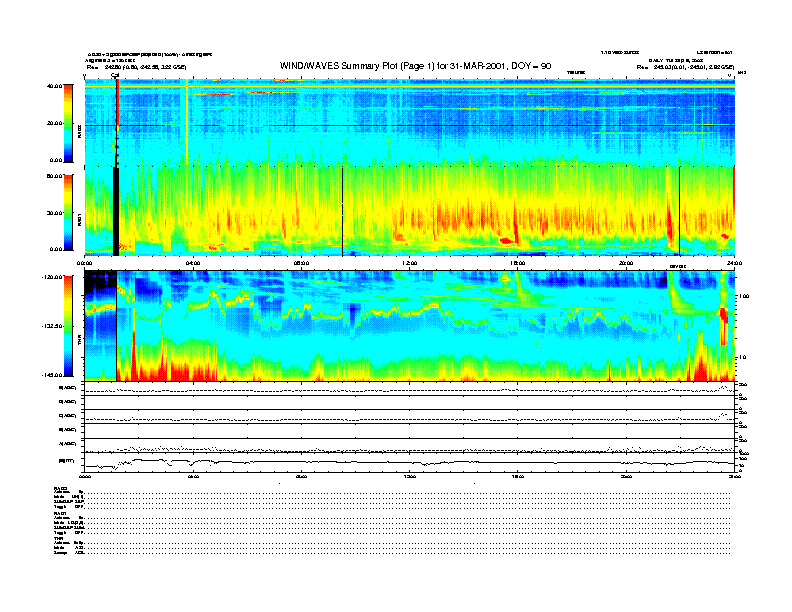Click the 16:00 label under RAD1 spectrogram
Image resolution: width=792 pixels, height=612 pixels.
[518, 263]
